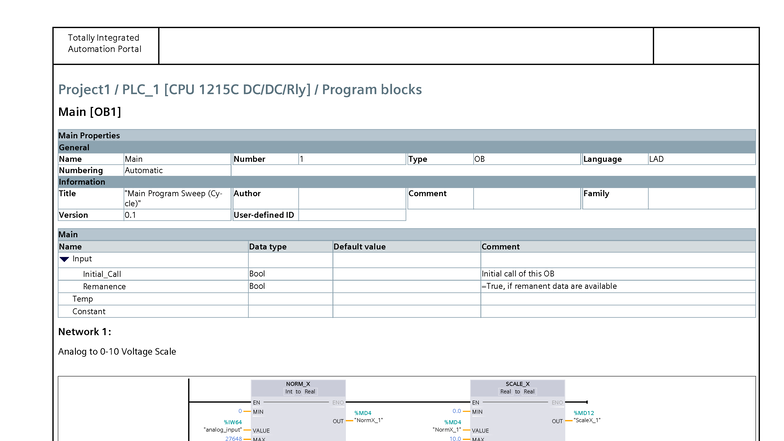The width and height of the screenshot is (784, 441).
Task: Click the NORM_X MAX value 27648
Action: (234, 438)
